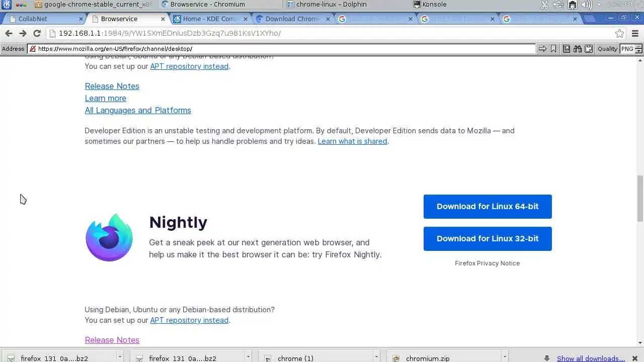The width and height of the screenshot is (644, 362).
Task: Open the Learn more link
Action: tap(105, 98)
